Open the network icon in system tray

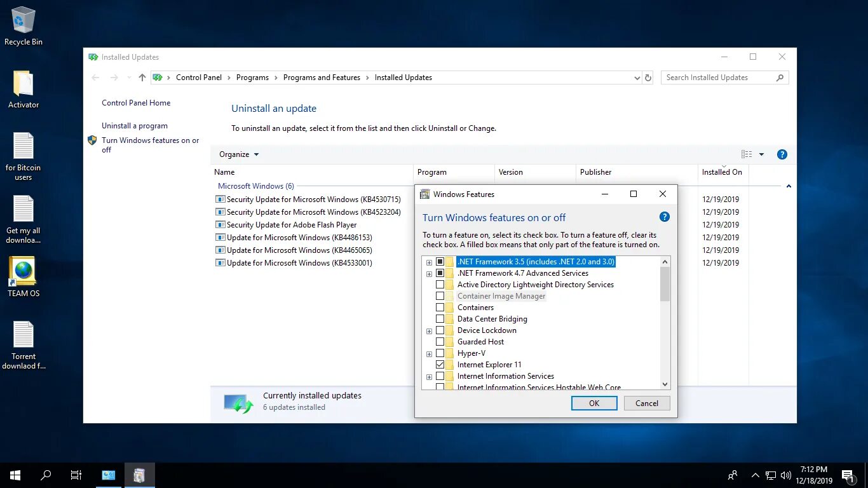click(771, 475)
